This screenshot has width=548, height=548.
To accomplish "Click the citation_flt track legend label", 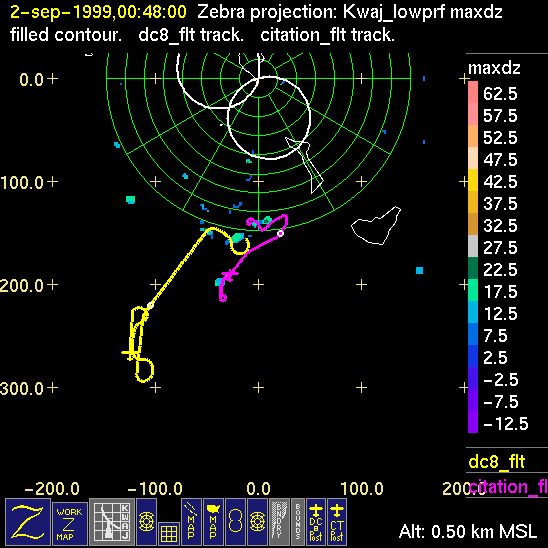I will tap(508, 486).
